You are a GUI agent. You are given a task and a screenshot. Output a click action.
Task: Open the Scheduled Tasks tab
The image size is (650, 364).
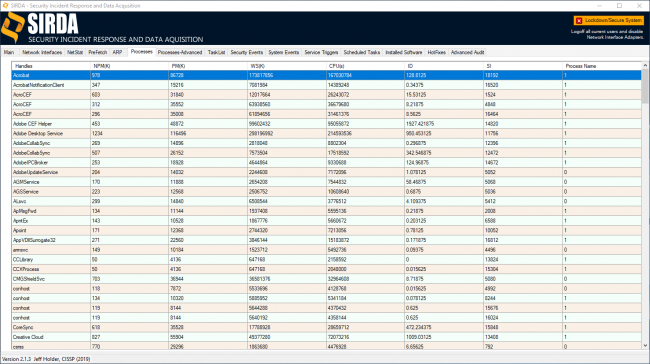click(x=361, y=52)
